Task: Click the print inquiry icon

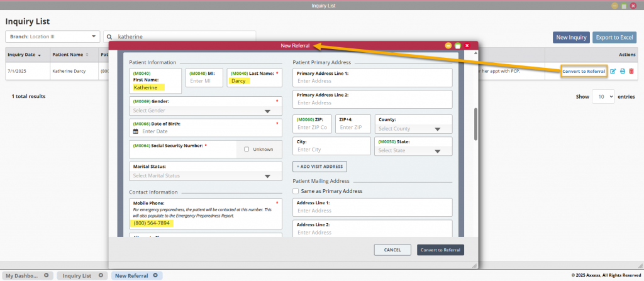Action: (x=623, y=72)
